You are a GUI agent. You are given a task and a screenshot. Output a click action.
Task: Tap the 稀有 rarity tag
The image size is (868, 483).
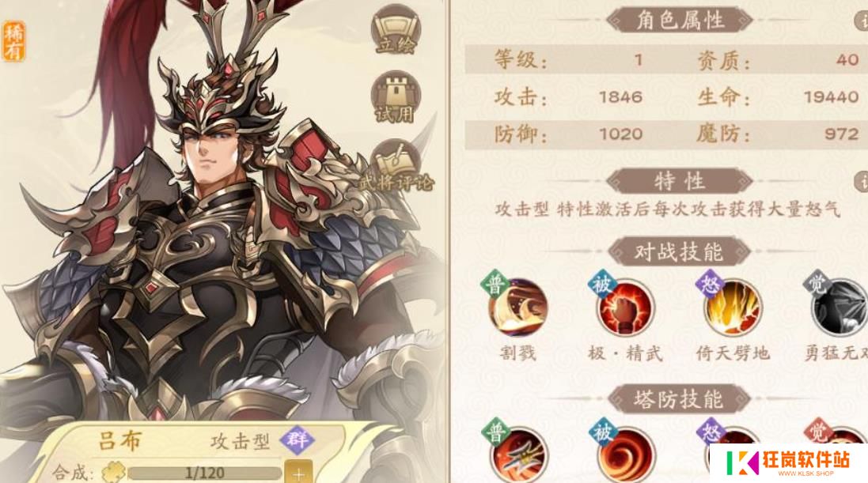tap(13, 41)
